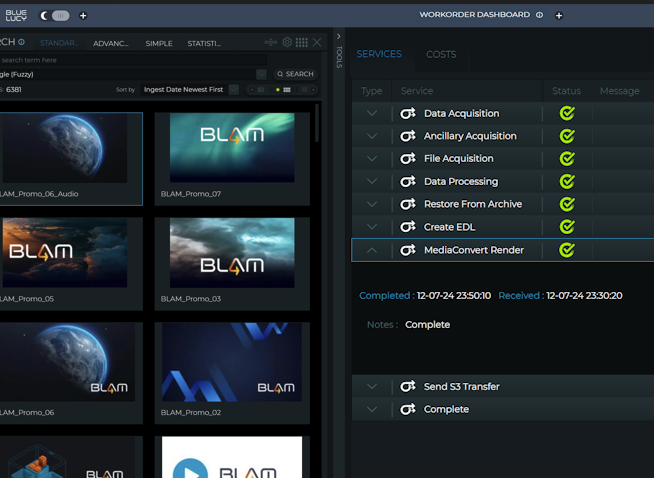Click Ancillary Acquisition green status check
This screenshot has height=478, width=654.
(567, 136)
